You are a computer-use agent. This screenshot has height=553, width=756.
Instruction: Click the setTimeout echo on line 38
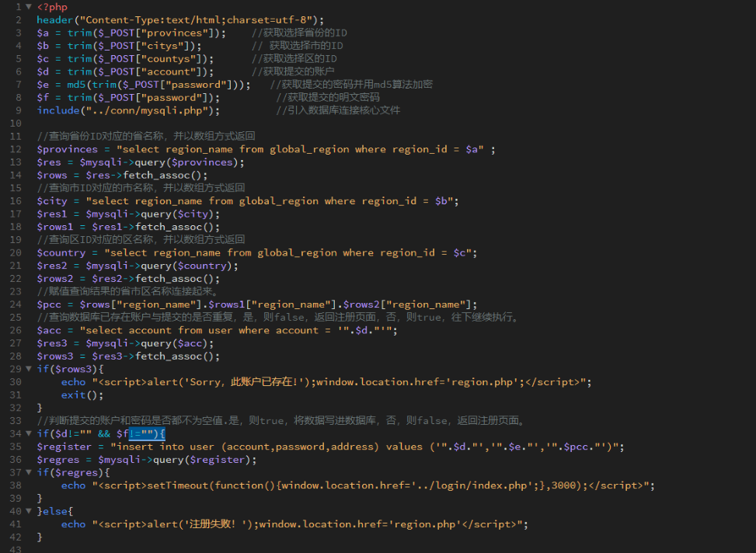click(x=357, y=485)
